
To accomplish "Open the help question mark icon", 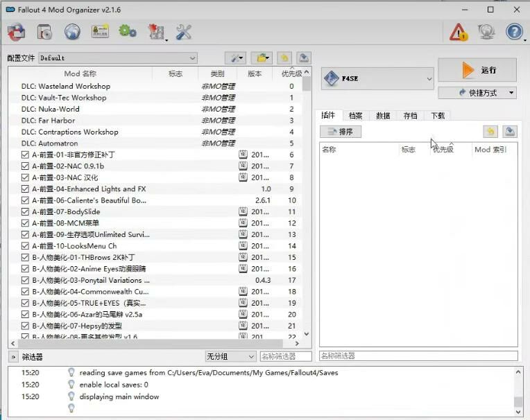I will click(514, 32).
